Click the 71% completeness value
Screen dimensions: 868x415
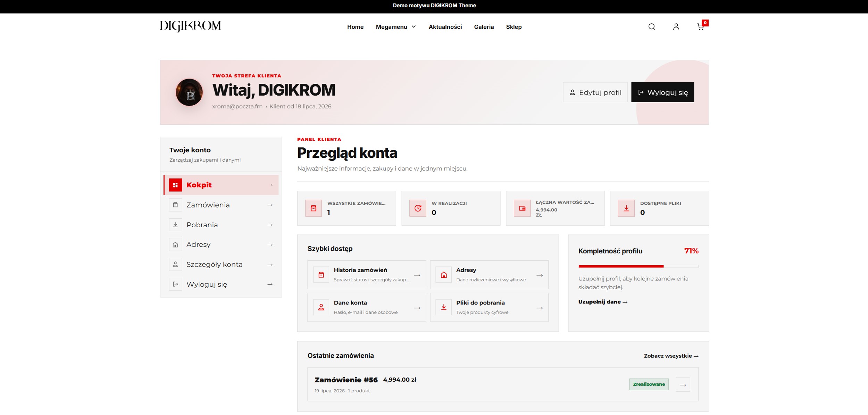click(691, 251)
